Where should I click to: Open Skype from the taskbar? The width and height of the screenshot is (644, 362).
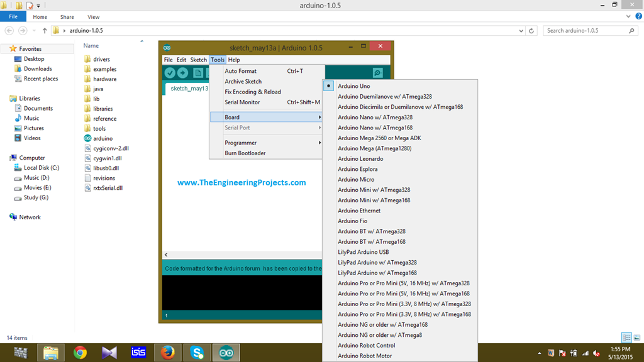point(197,353)
